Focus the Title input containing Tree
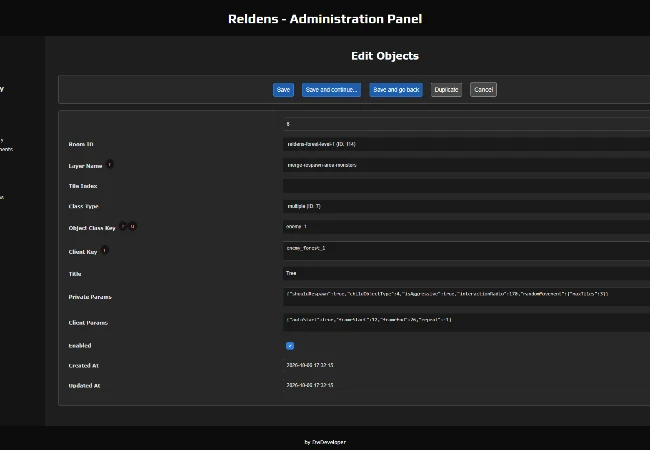Viewport: 650px width, 450px height. [x=466, y=273]
